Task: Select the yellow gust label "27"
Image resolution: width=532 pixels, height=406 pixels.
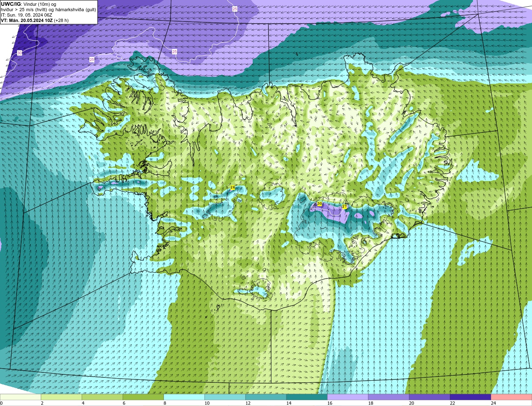Action: pyautogui.click(x=345, y=206)
